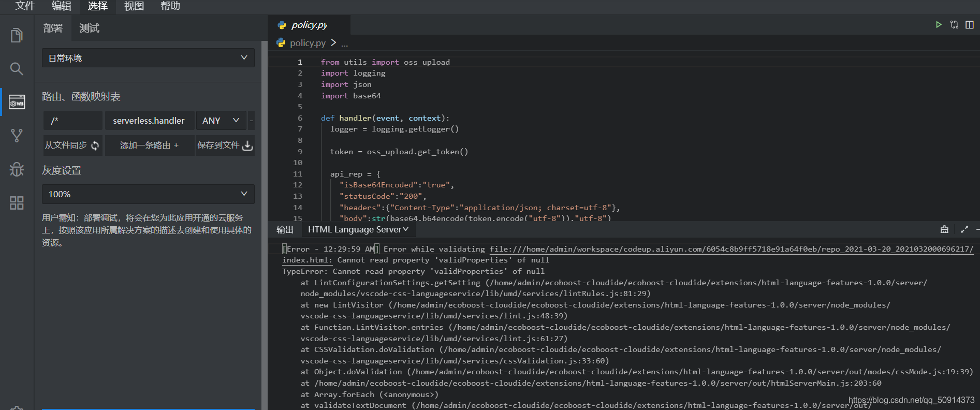Screen dimensions: 980x410
Task: Click the 保存到文件 button
Action: [x=225, y=145]
